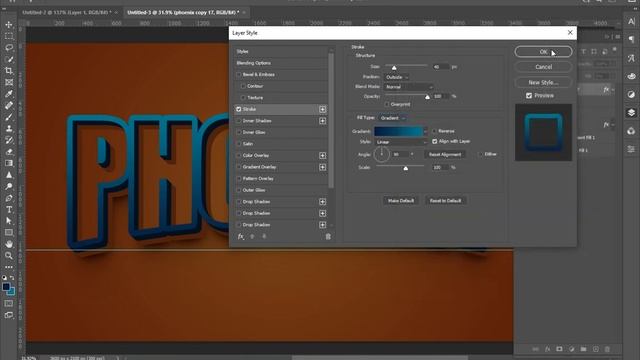
Task: Select the Lasso tool
Action: (x=9, y=48)
